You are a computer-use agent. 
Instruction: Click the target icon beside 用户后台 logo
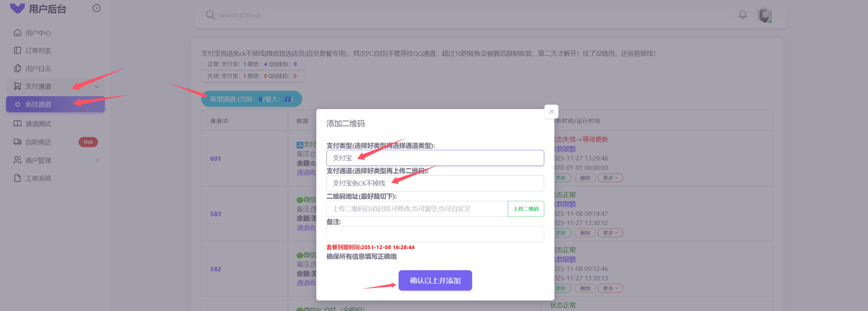[97, 8]
